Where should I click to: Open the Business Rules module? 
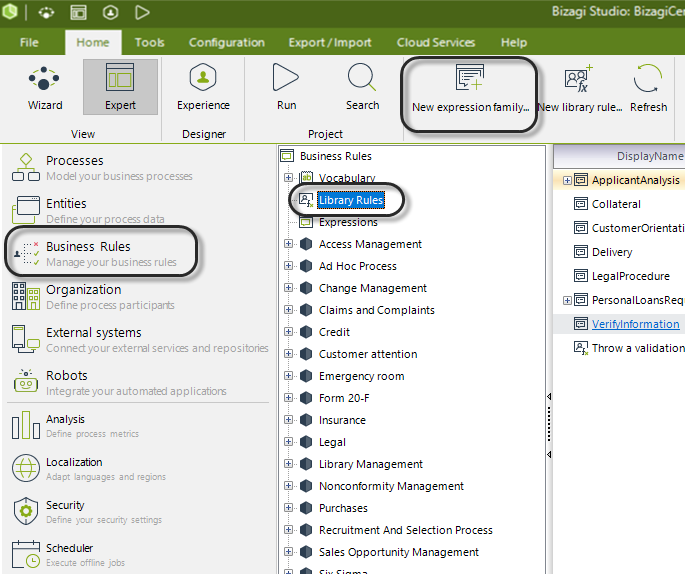(x=96, y=253)
